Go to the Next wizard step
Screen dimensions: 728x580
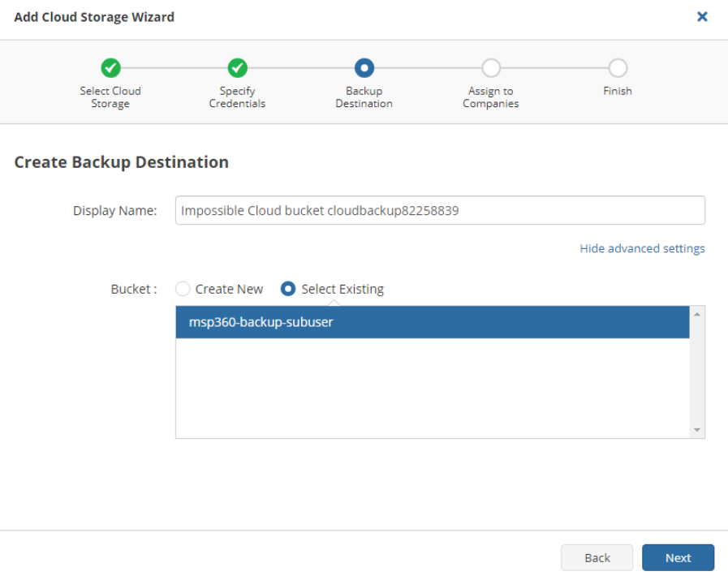tap(678, 558)
